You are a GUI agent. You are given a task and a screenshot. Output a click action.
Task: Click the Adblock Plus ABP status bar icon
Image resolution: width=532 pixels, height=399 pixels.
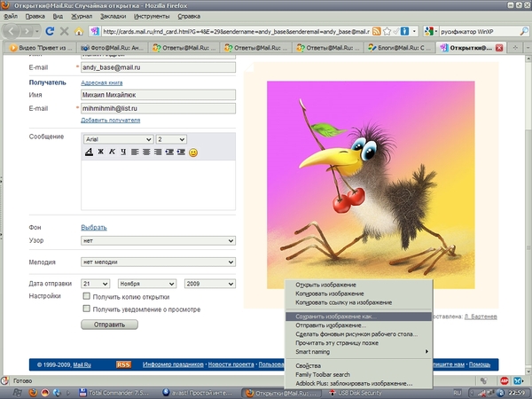(x=505, y=380)
